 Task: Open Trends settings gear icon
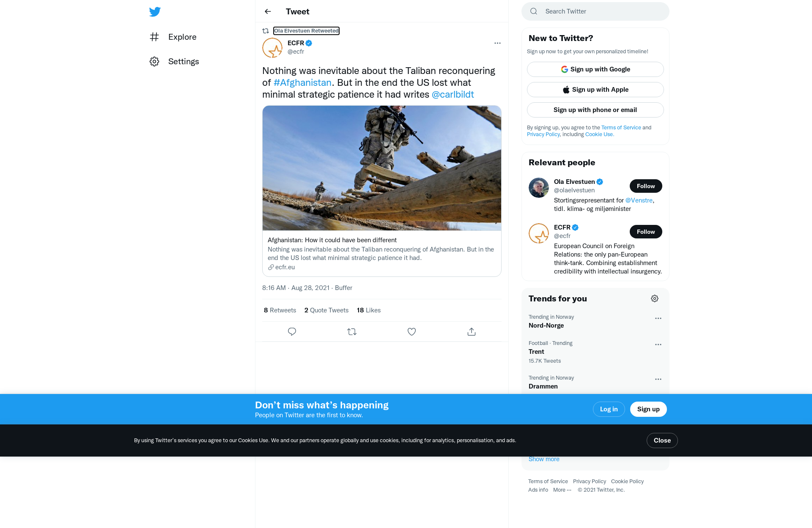655,298
